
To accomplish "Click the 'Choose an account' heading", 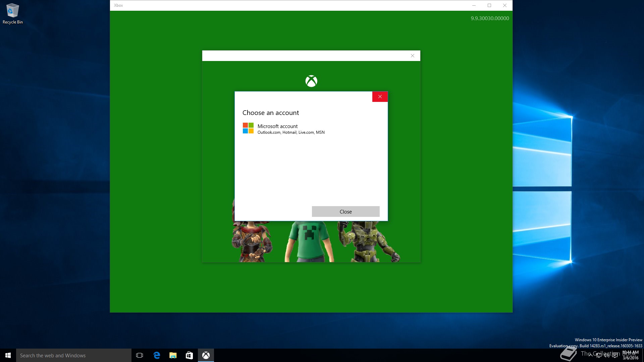I will coord(270,113).
